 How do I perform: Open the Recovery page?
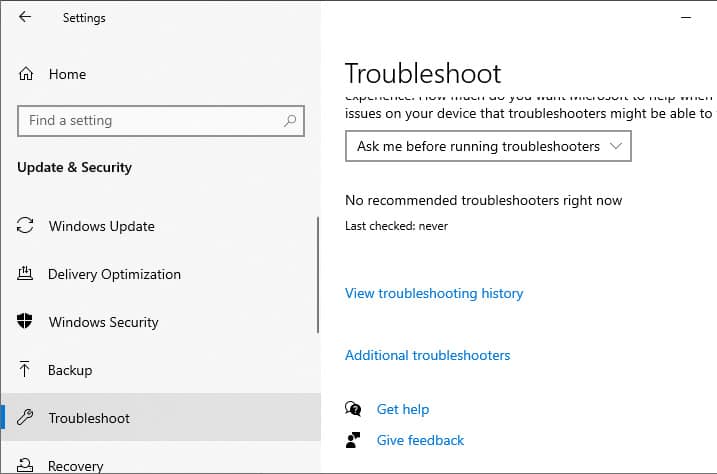75,466
